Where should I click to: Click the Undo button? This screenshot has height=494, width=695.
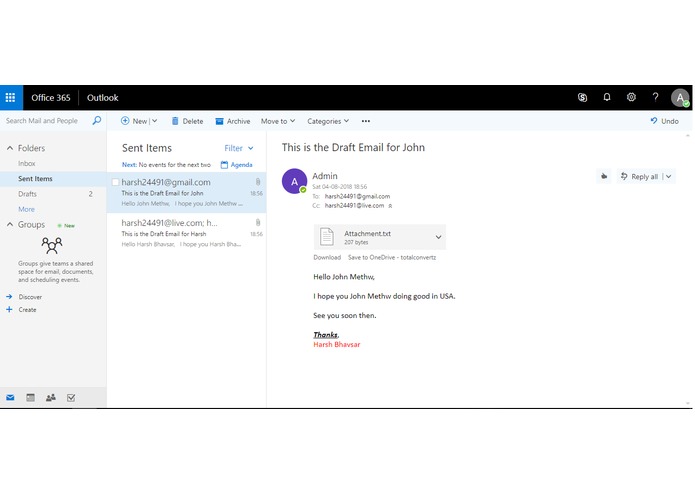[x=664, y=121]
